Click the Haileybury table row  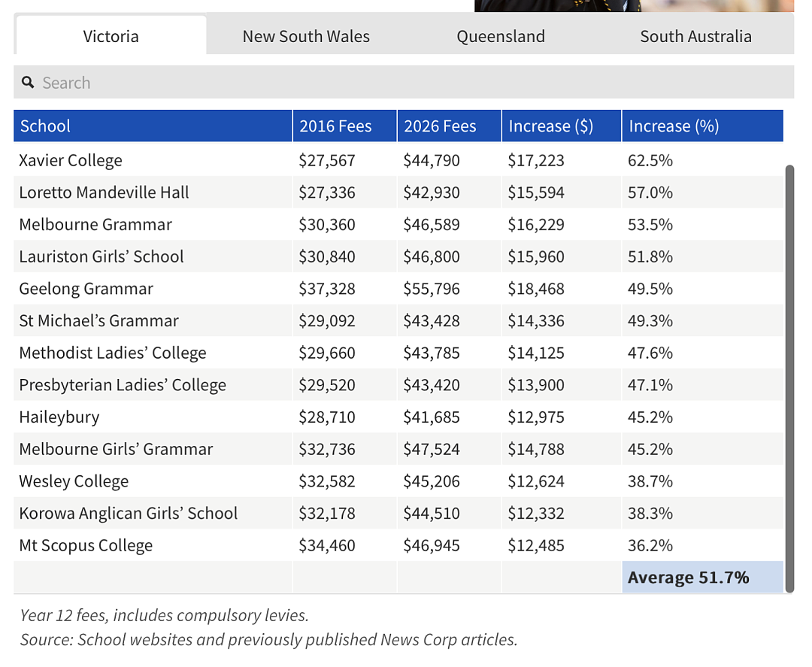click(x=398, y=417)
